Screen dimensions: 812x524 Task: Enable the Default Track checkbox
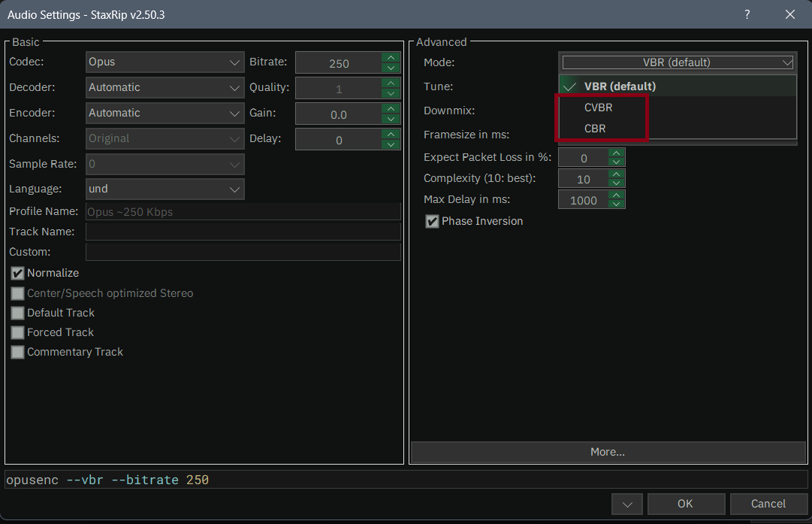click(x=17, y=313)
